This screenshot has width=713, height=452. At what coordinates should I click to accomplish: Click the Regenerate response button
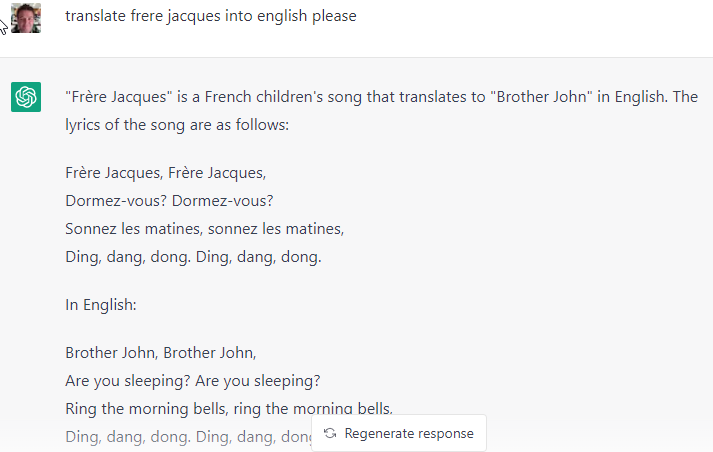[x=399, y=433]
